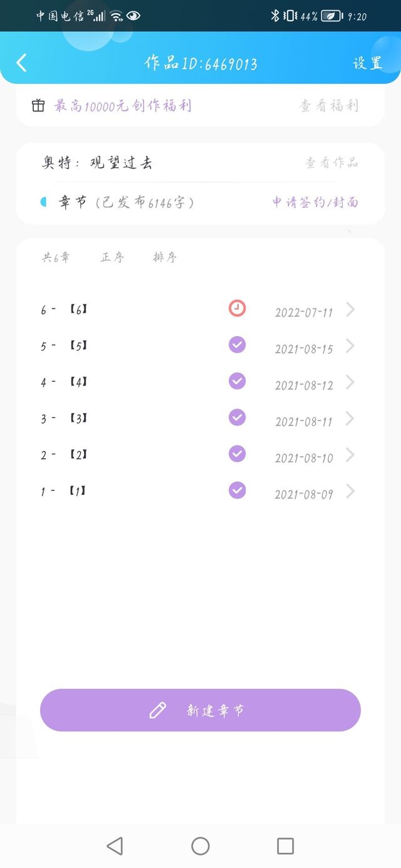Tap the purple checkmark on chapter 1

[x=237, y=490]
